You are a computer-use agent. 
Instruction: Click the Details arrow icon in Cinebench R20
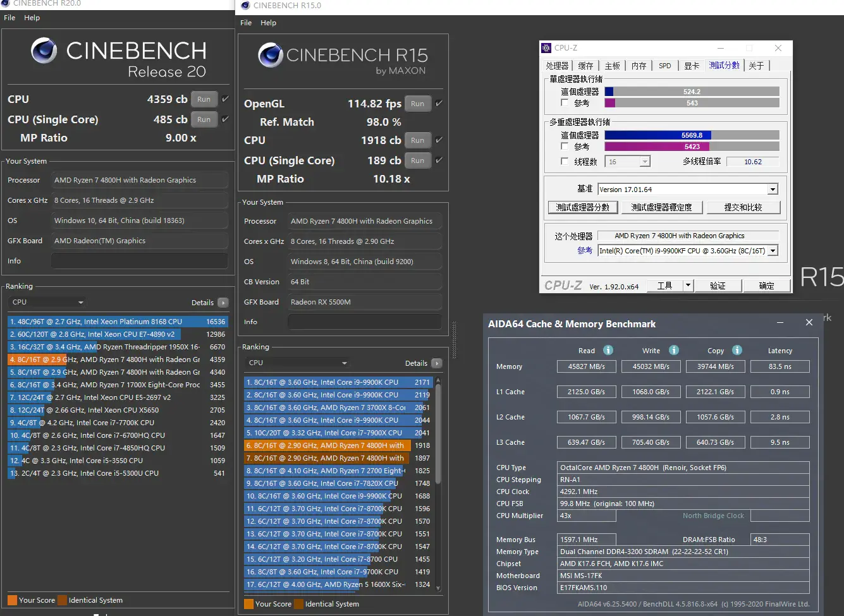223,303
